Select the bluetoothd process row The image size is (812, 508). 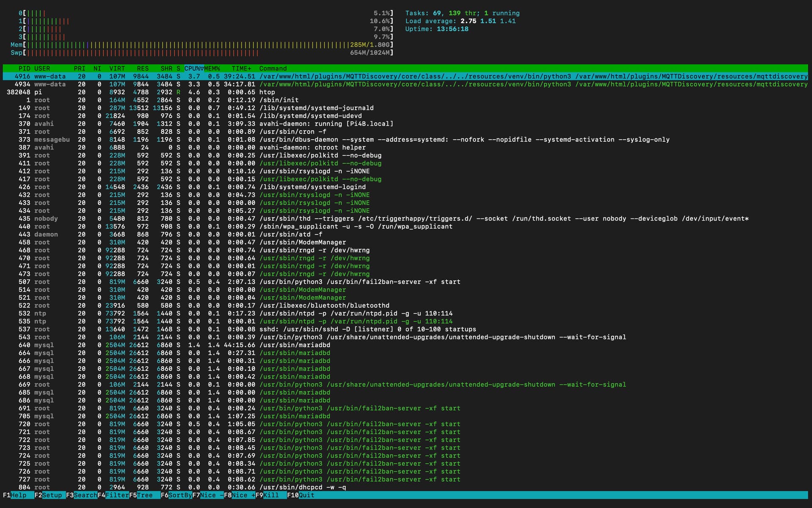click(324, 305)
